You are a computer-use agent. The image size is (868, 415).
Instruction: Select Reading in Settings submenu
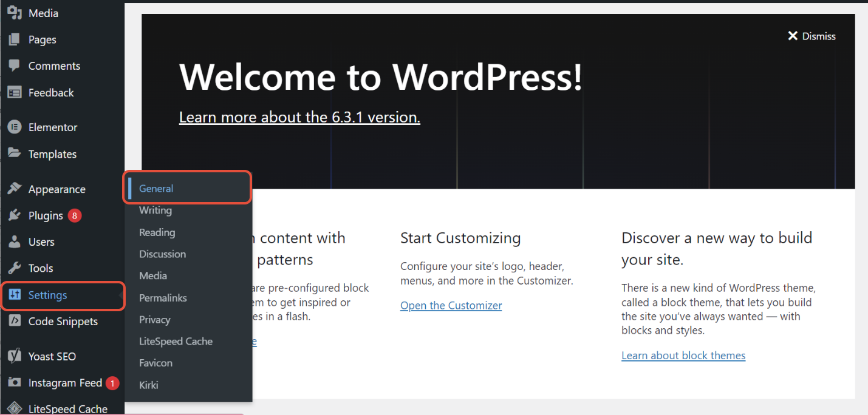157,232
